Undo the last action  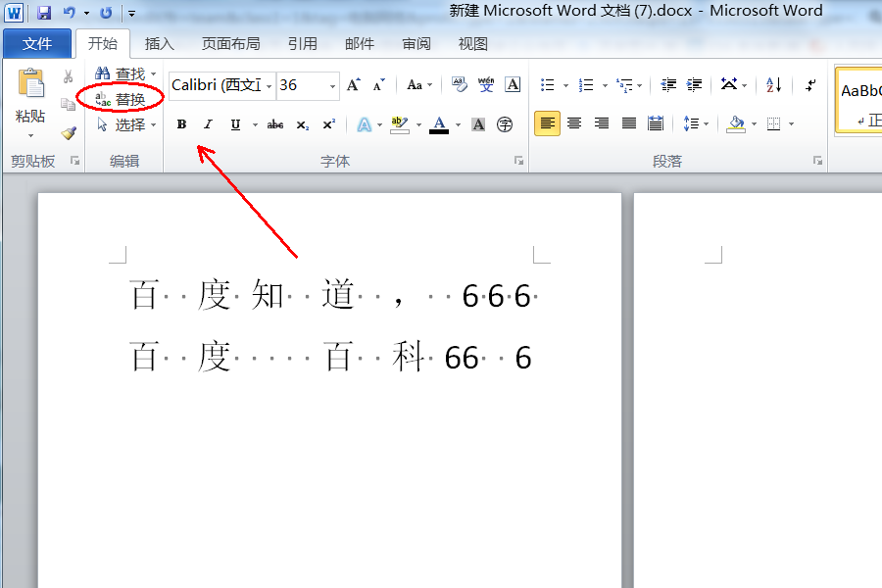coord(70,13)
